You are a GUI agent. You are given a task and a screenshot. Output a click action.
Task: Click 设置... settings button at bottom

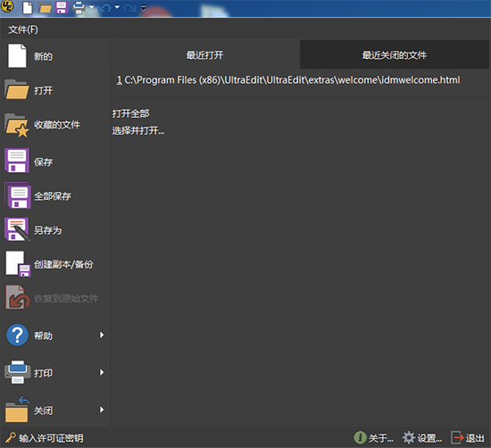coord(422,437)
